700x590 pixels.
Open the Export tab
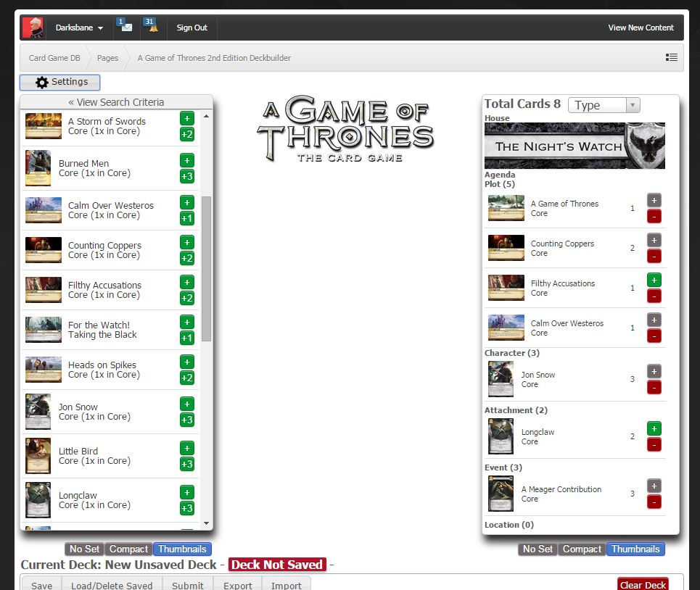(x=237, y=585)
